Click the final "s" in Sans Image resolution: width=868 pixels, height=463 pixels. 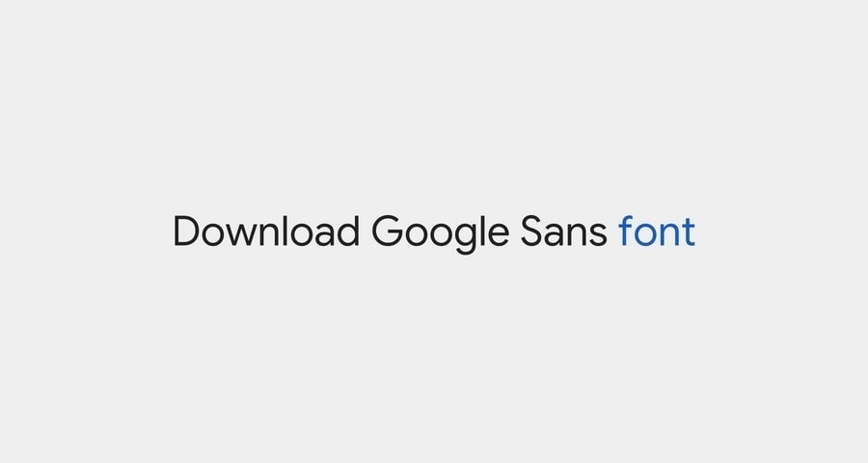click(598, 234)
